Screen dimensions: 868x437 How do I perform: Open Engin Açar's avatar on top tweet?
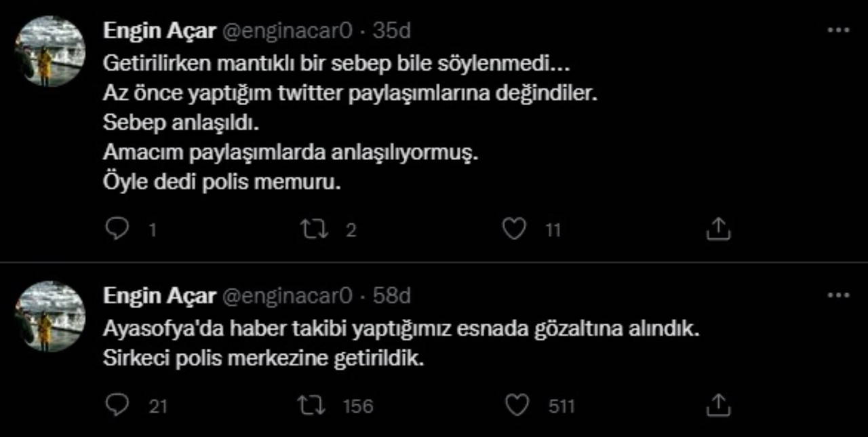(52, 52)
